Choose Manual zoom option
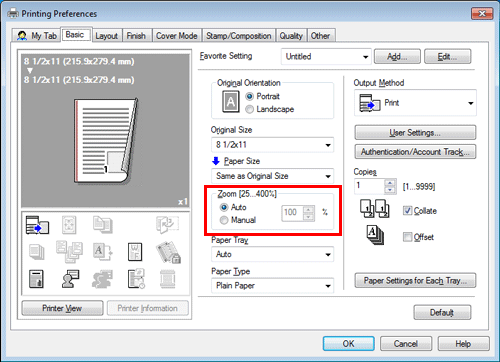This screenshot has height=362, width=500. click(224, 220)
